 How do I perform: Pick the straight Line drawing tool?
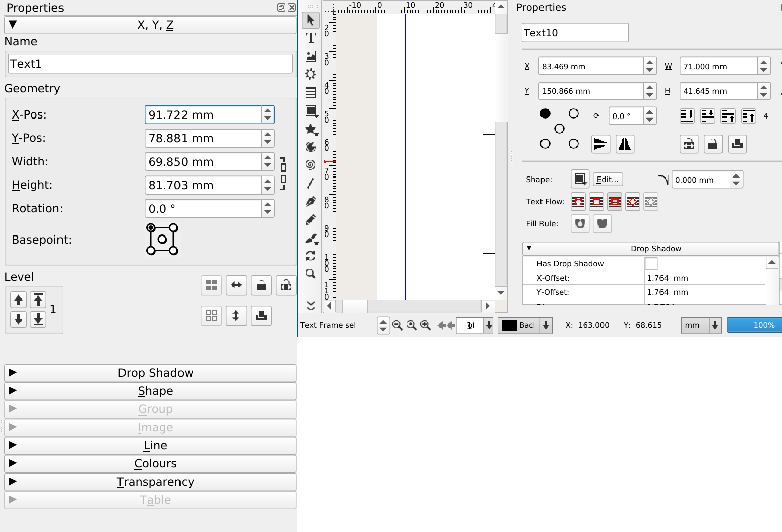311,183
